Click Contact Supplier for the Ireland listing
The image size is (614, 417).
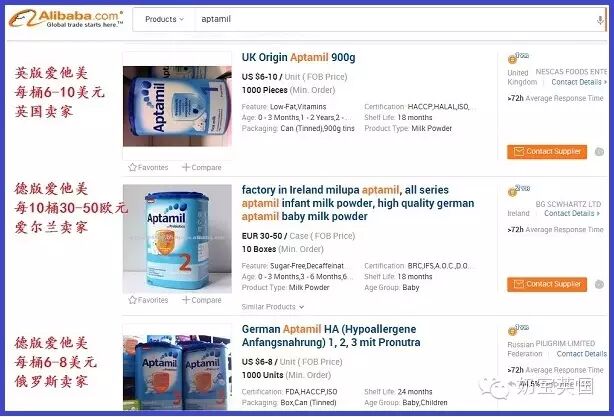point(547,284)
